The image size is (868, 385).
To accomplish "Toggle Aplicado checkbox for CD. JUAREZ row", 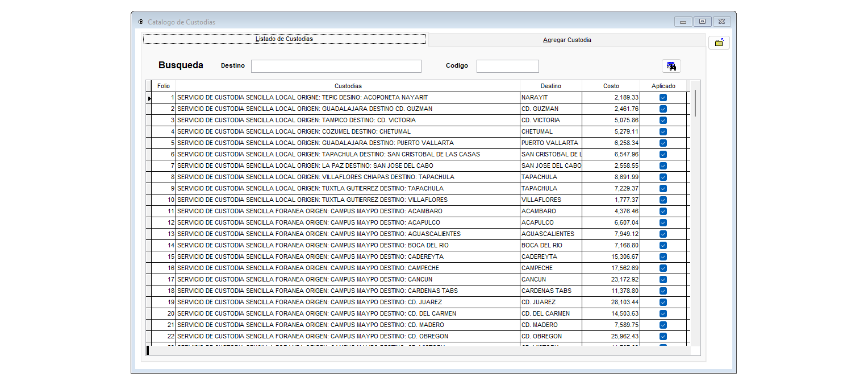I will [663, 303].
